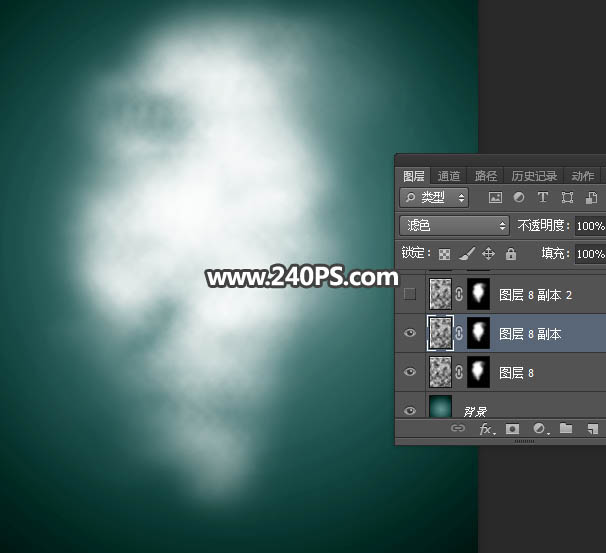Select mask thumbnail of 图层 8 副本 2
This screenshot has width=606, height=553.
(x=478, y=294)
